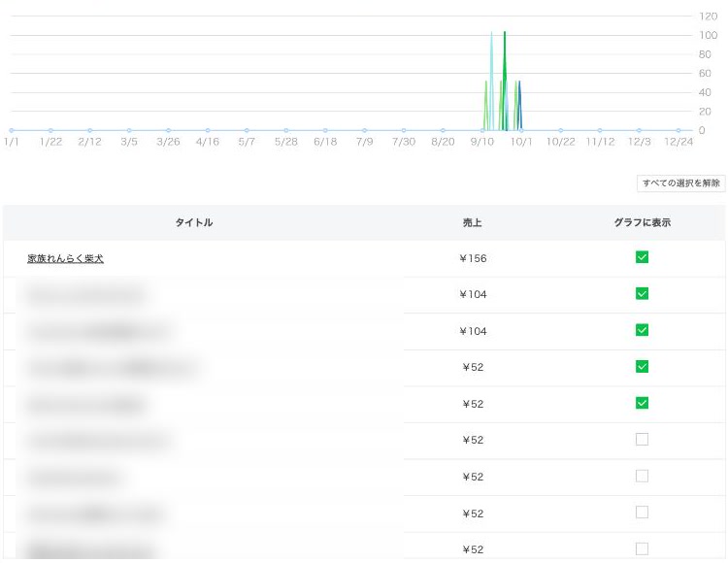Uncheck graph display for the lower ¥104 row
The width and height of the screenshot is (728, 563).
point(642,330)
